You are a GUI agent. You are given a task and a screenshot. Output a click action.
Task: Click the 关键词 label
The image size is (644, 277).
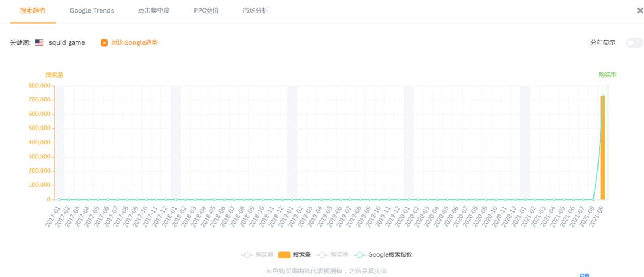20,43
